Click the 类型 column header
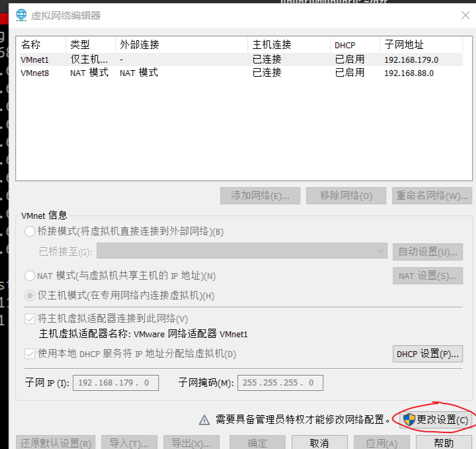476x449 pixels. point(91,45)
